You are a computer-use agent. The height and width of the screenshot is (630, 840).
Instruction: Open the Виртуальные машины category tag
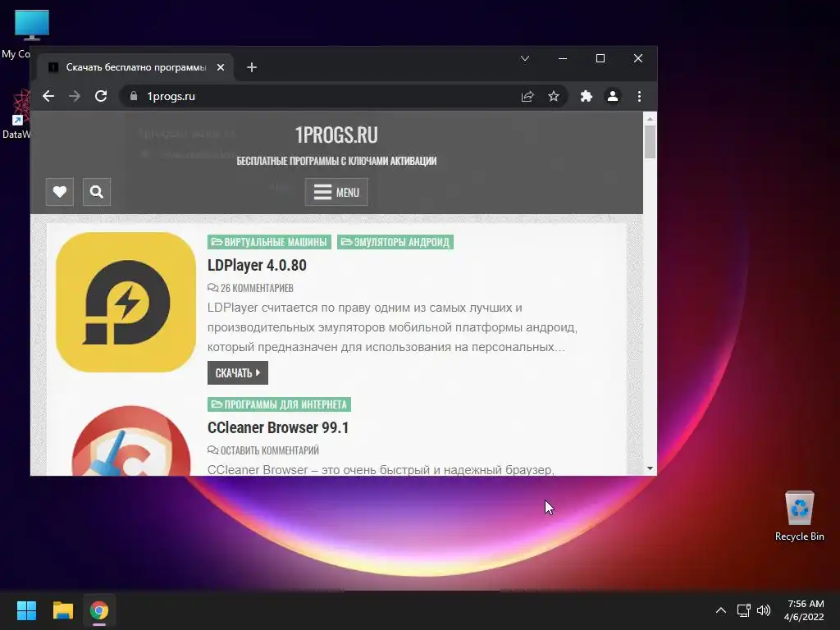(269, 242)
